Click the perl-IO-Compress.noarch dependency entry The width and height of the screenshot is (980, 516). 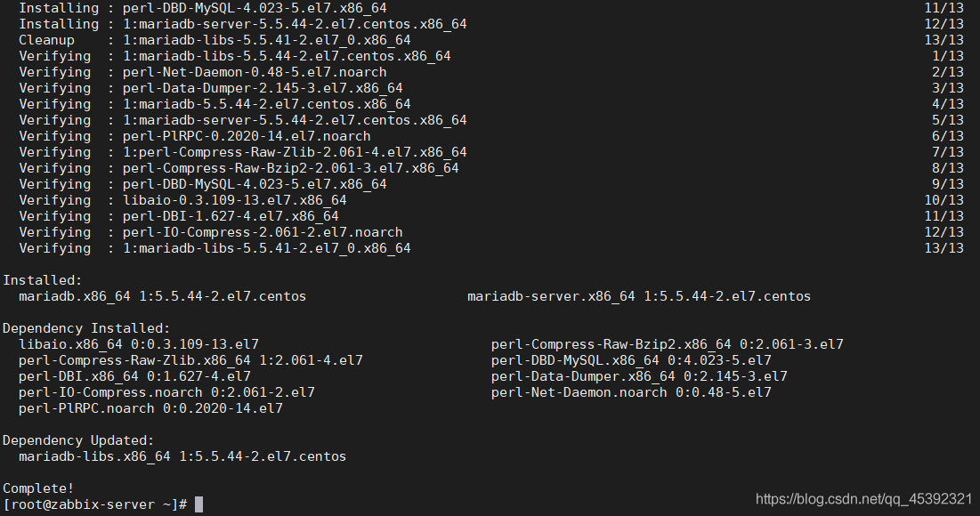tap(166, 392)
